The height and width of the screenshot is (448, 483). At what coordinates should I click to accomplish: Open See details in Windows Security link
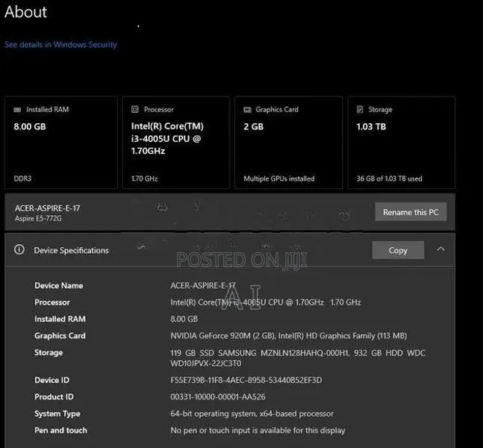click(x=60, y=44)
